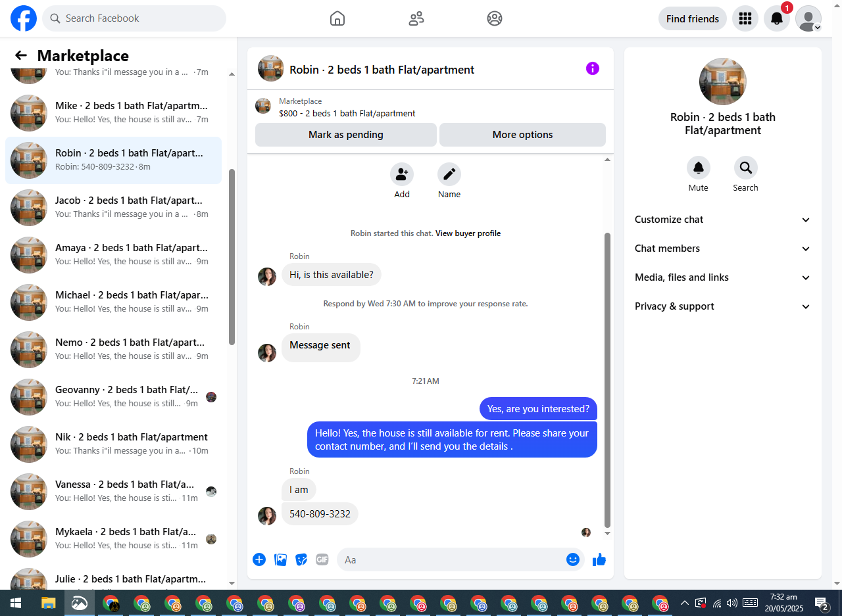Click the chat scrollbar down arrow

(607, 533)
